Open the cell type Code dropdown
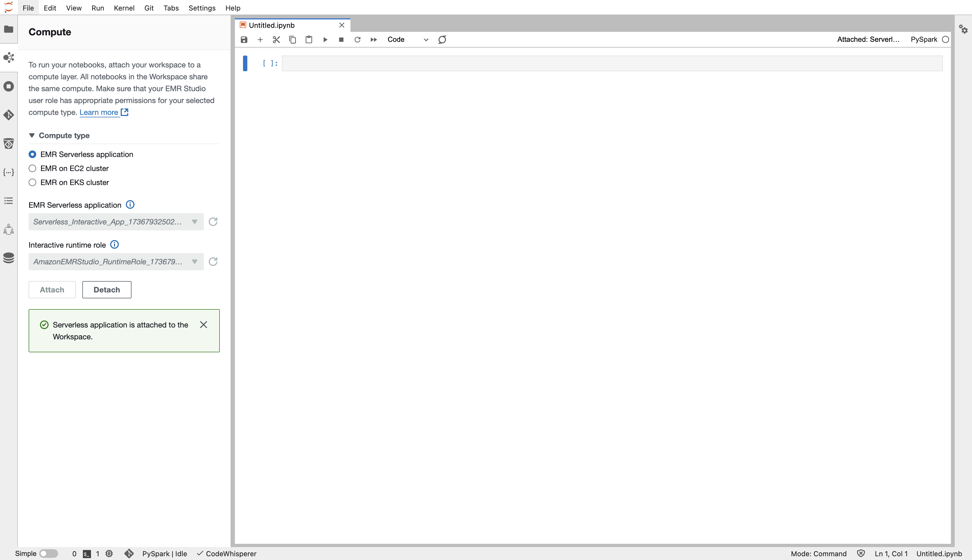This screenshot has width=972, height=560. coord(407,40)
